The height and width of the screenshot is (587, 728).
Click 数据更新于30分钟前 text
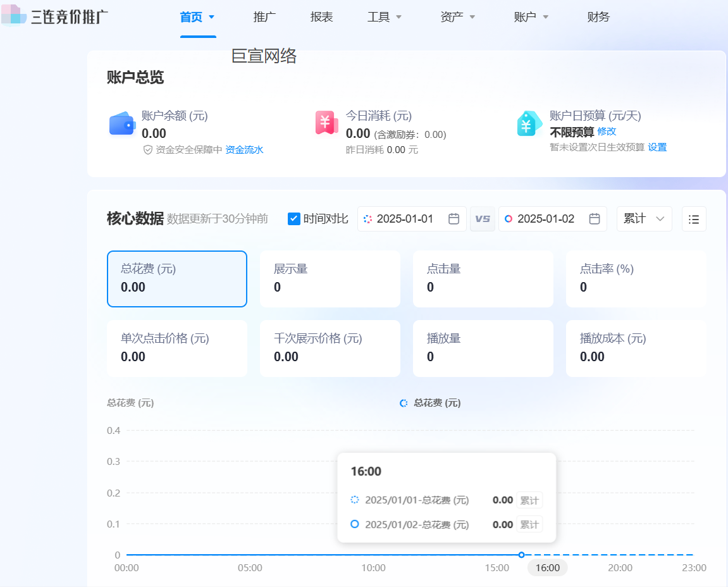(218, 219)
